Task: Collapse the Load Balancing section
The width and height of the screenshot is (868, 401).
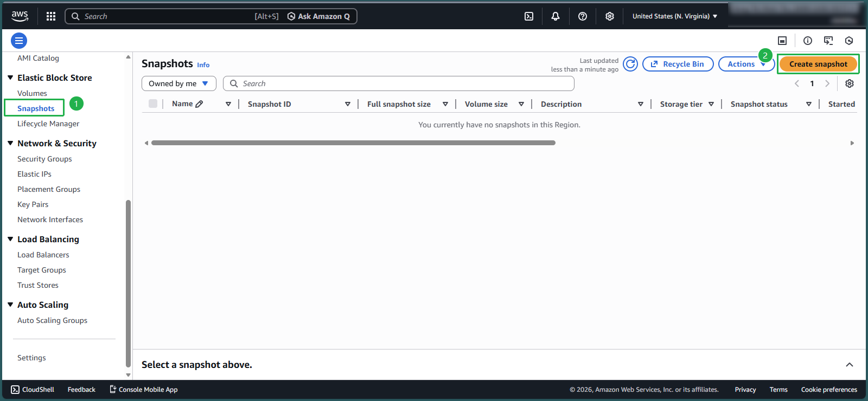Action: coord(10,239)
